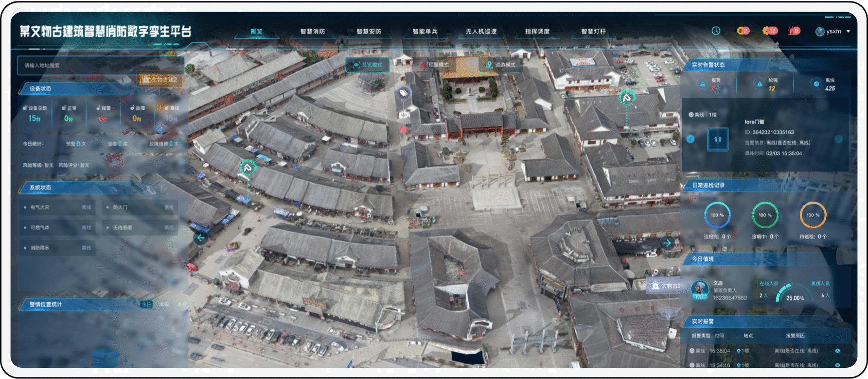View details with eye icon for 15:34:16 alarm
The image size is (868, 379).
click(x=837, y=365)
